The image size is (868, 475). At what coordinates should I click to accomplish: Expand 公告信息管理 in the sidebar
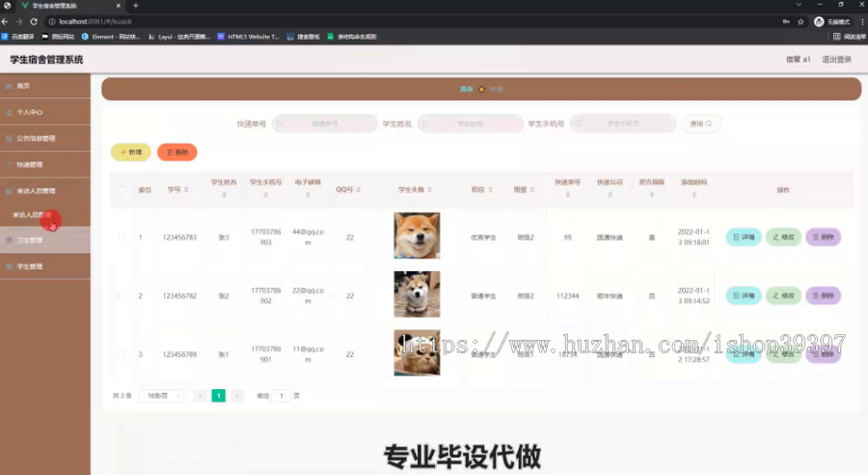(44, 138)
